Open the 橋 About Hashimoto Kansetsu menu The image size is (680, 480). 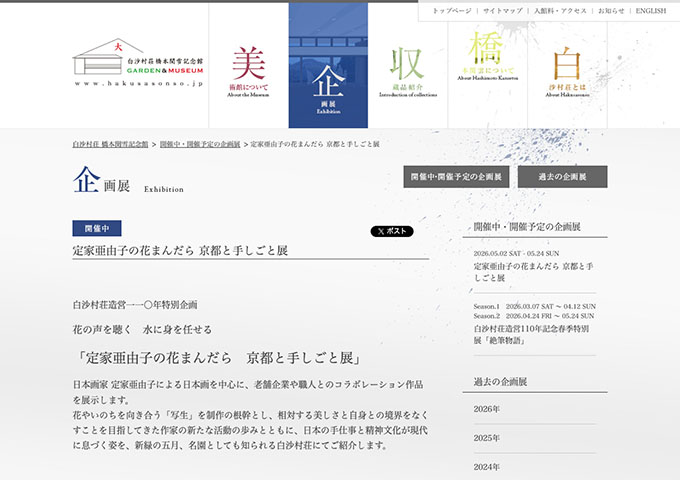click(x=487, y=56)
